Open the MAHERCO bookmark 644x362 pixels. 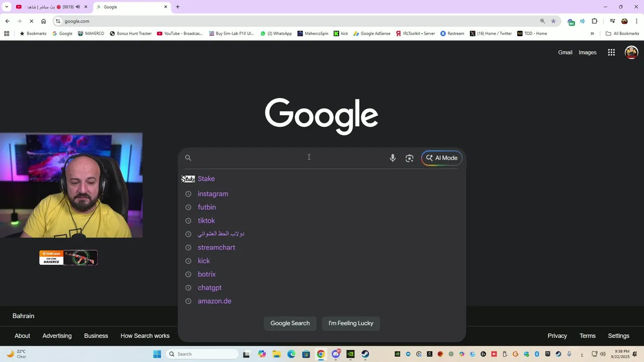91,34
